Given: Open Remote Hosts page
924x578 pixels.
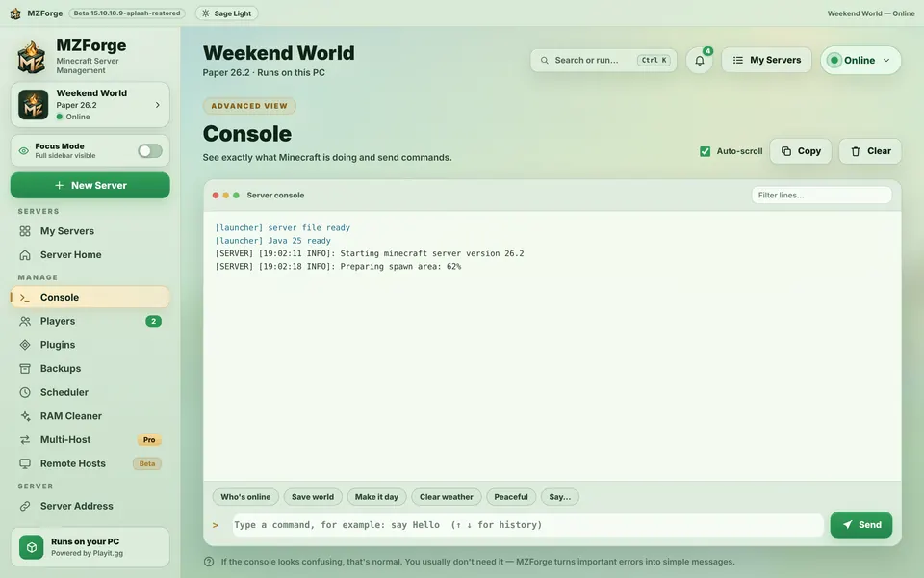Looking at the screenshot, I should click(x=90, y=463).
